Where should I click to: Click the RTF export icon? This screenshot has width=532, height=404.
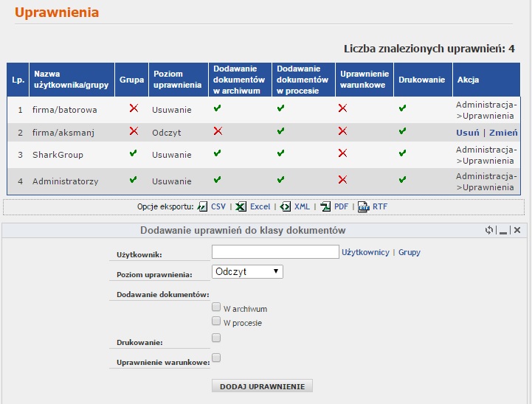(363, 206)
